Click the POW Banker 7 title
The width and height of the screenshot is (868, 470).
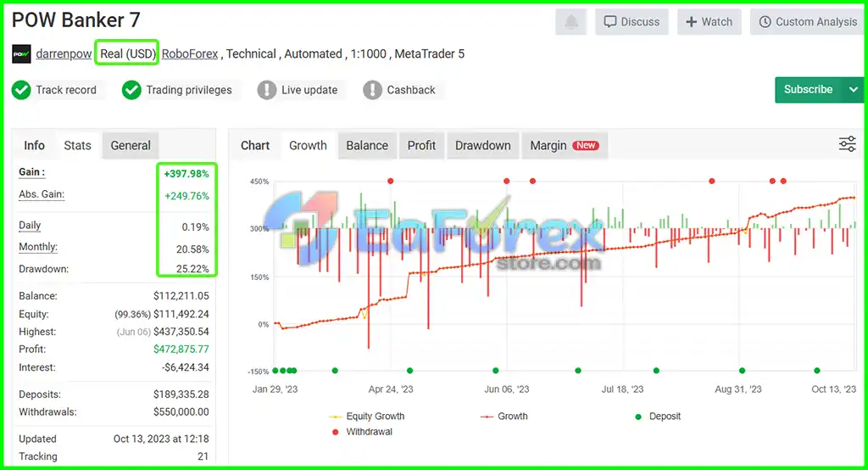tap(75, 20)
